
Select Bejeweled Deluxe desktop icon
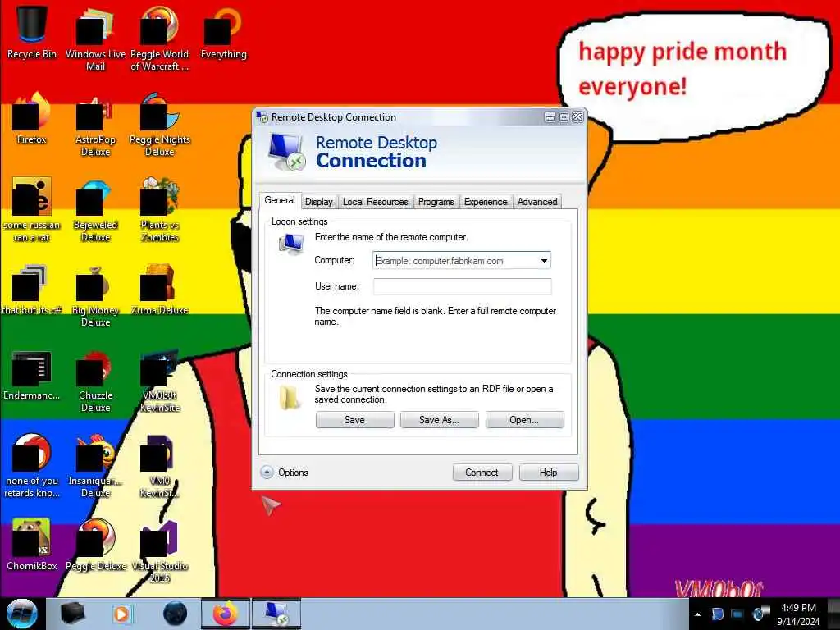pyautogui.click(x=95, y=210)
